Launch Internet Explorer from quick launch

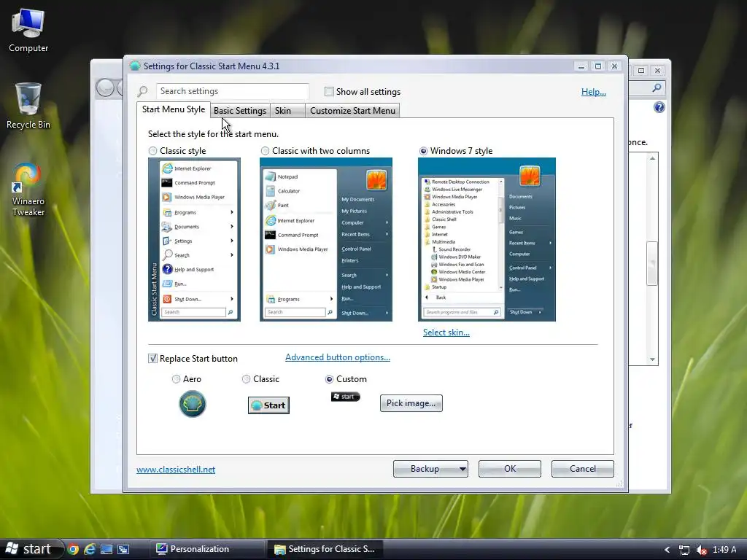click(90, 549)
